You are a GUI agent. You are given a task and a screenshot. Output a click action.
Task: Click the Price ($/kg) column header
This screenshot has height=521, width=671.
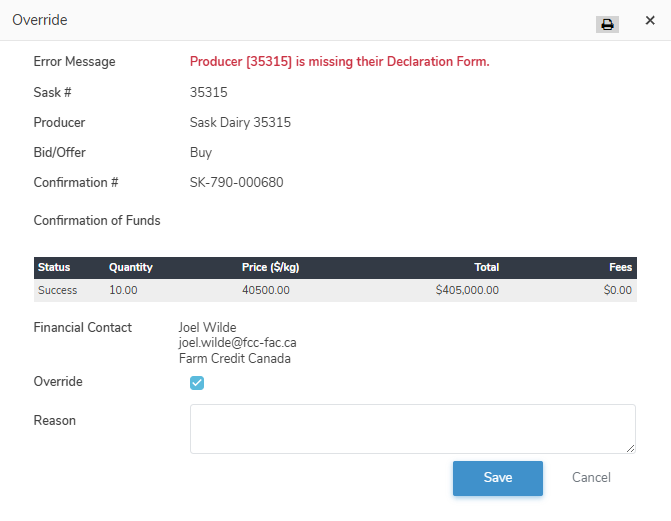270,268
